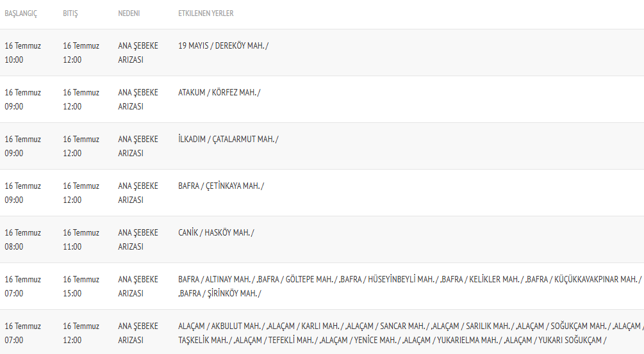Click the BAFRA / ALTINAY MAH. text

coord(215,279)
